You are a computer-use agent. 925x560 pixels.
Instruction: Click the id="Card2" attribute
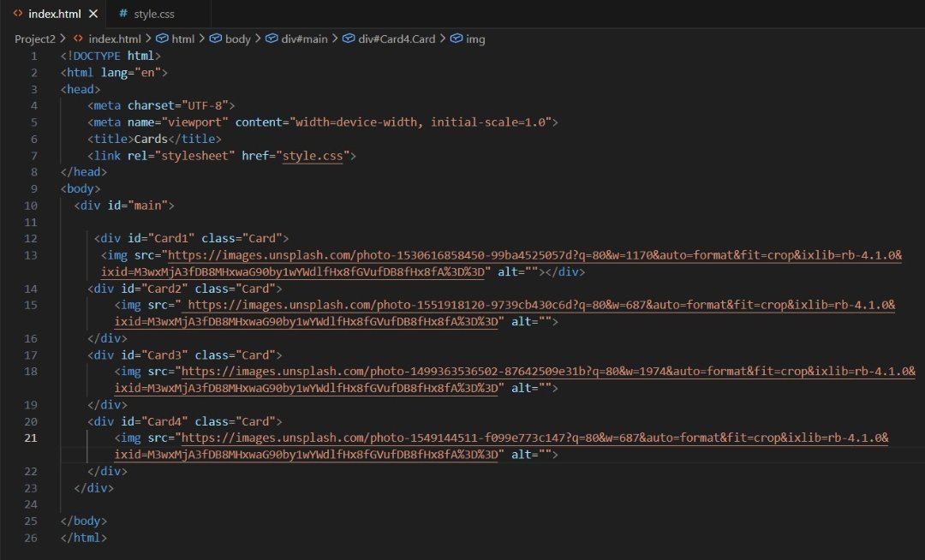tap(154, 289)
